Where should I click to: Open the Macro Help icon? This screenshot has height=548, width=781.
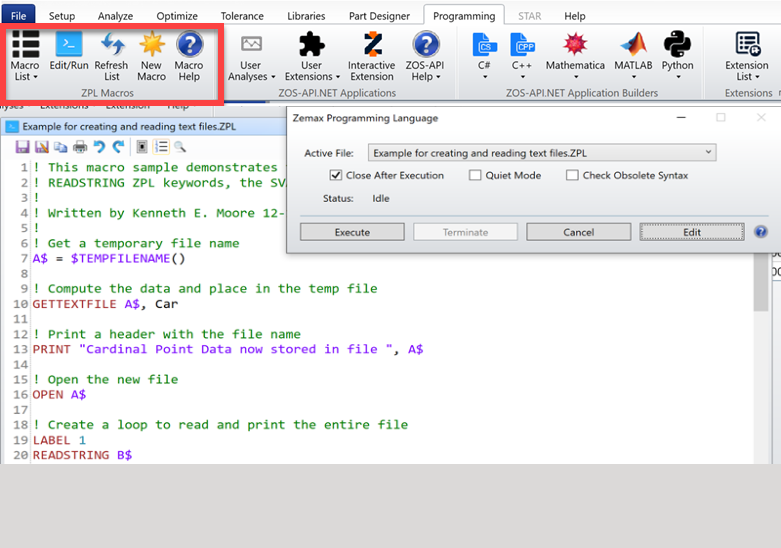point(189,56)
